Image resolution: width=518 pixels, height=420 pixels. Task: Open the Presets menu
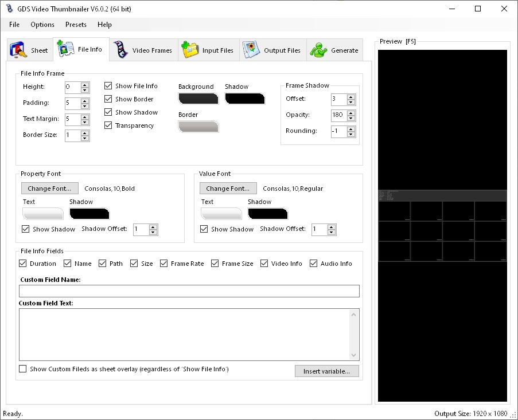[x=76, y=25]
